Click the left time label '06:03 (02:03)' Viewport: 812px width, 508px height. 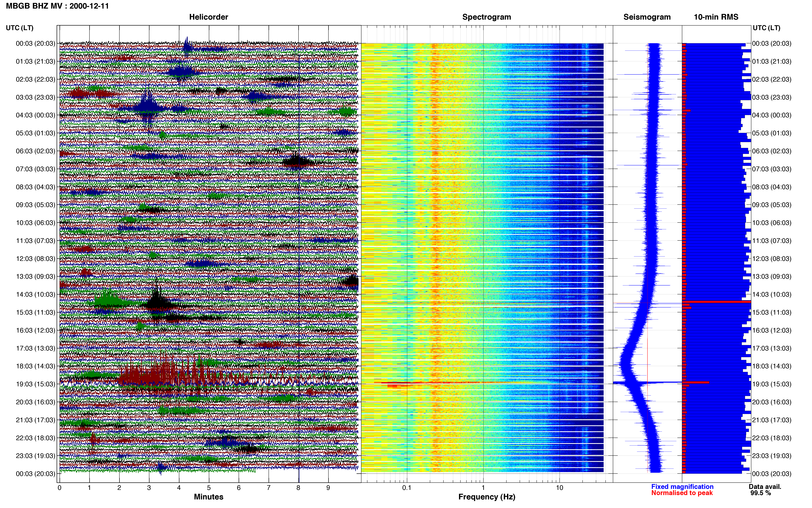coord(35,151)
